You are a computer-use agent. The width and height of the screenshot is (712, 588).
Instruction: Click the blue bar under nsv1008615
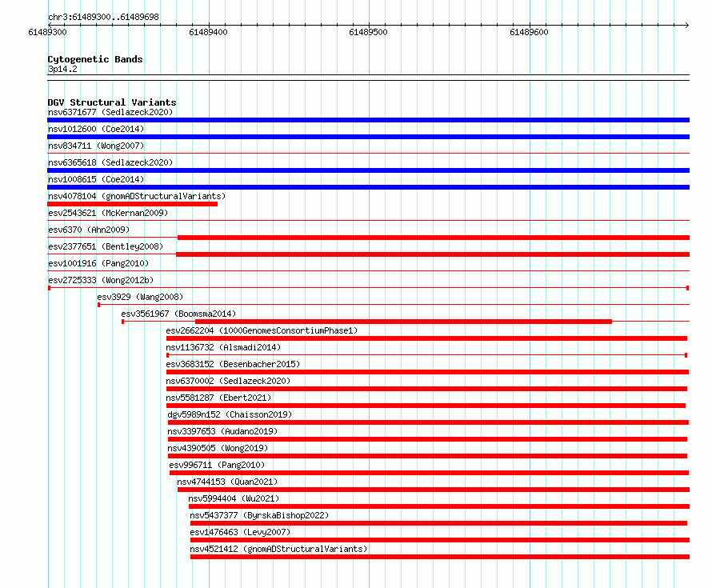coord(368,187)
